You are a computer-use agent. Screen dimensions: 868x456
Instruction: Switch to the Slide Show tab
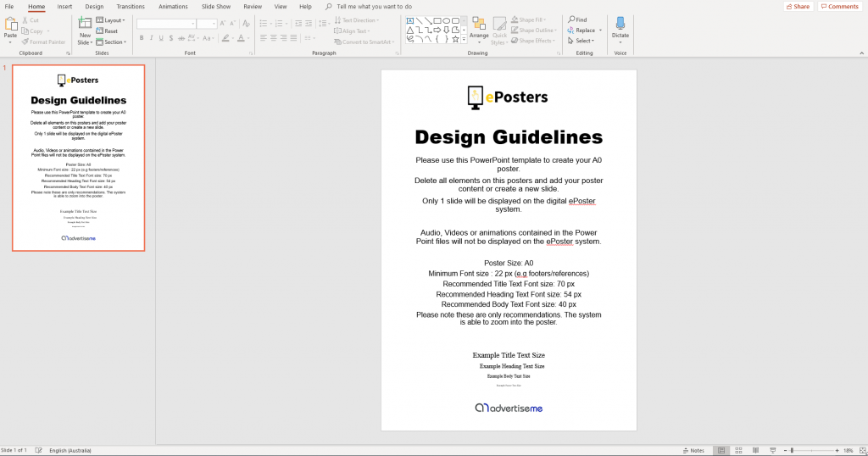tap(216, 7)
